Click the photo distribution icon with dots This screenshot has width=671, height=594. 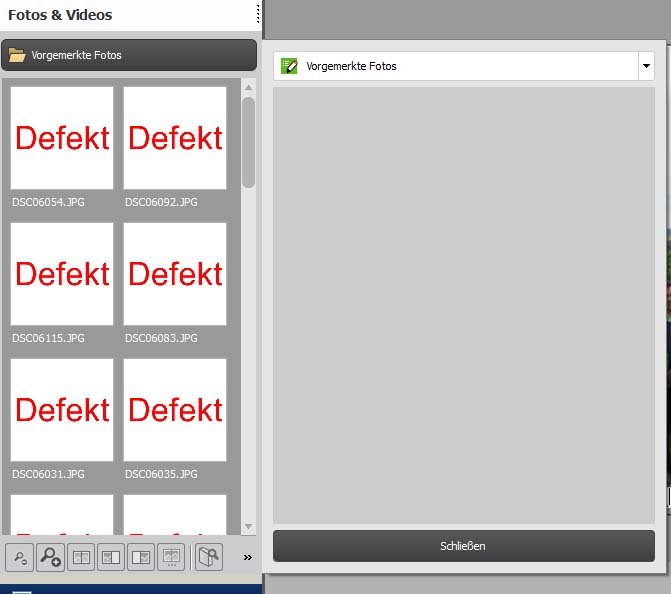pos(171,557)
